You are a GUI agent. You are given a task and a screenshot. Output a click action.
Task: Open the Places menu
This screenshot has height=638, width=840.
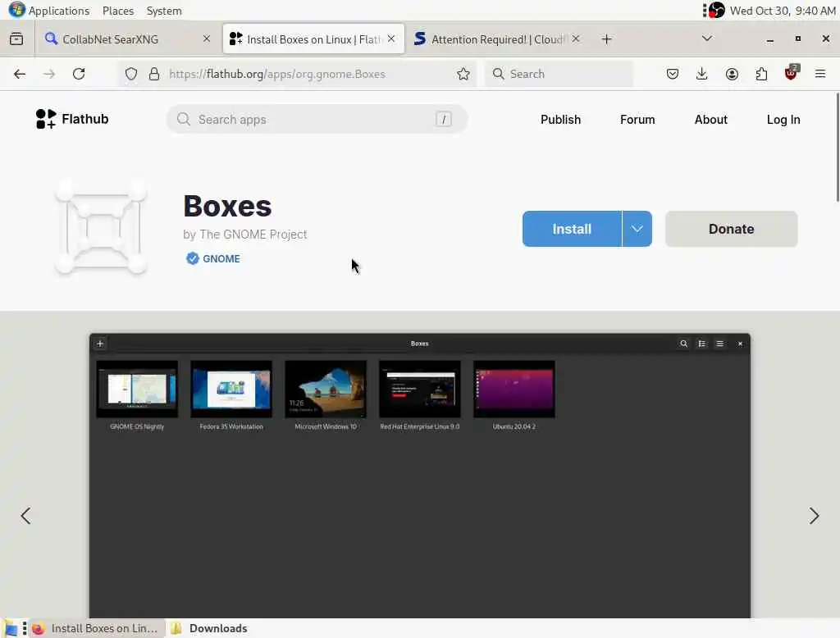pyautogui.click(x=118, y=11)
